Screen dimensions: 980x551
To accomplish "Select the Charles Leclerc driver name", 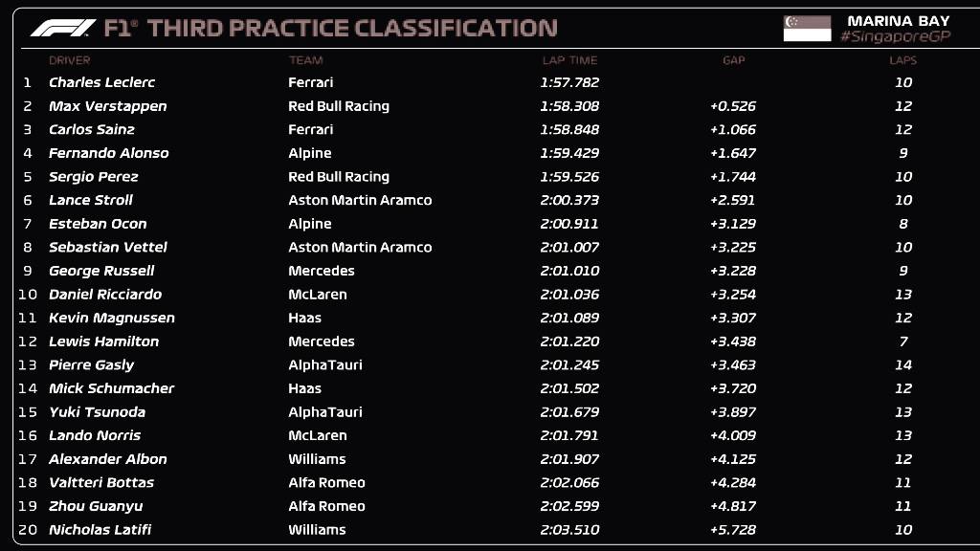I will 101,82.
